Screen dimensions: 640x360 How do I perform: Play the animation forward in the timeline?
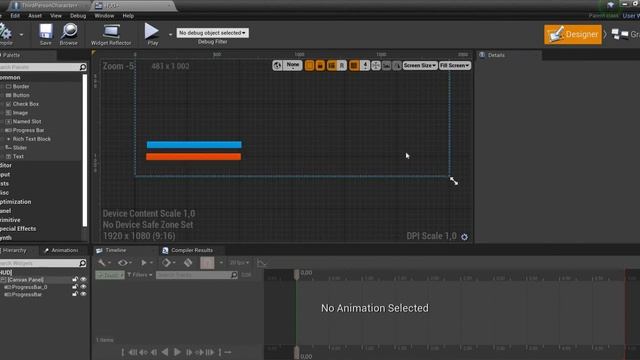point(177,352)
